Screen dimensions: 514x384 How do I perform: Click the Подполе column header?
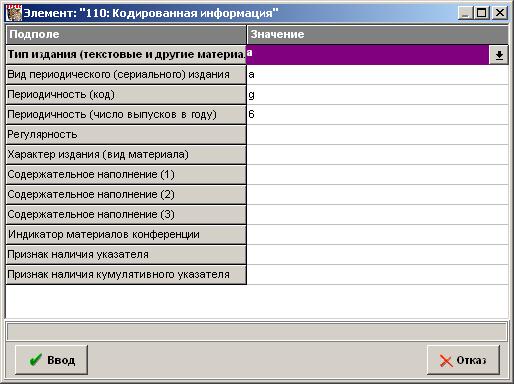click(x=126, y=34)
